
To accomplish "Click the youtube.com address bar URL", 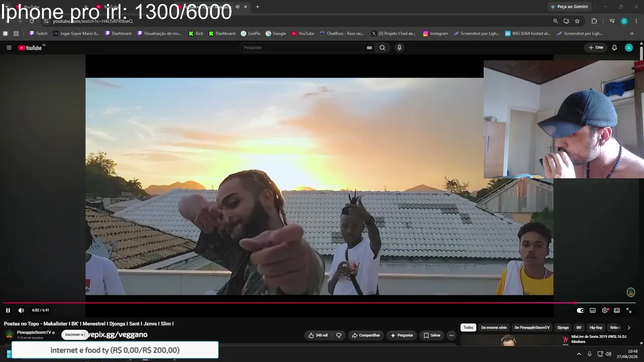I will (93, 21).
